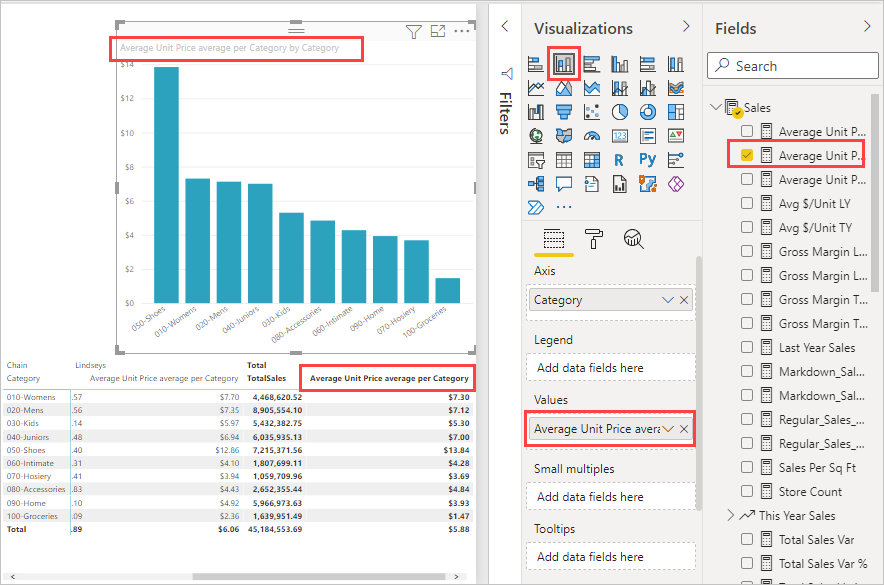Select the line chart visual icon
The image size is (884, 585).
[536, 87]
